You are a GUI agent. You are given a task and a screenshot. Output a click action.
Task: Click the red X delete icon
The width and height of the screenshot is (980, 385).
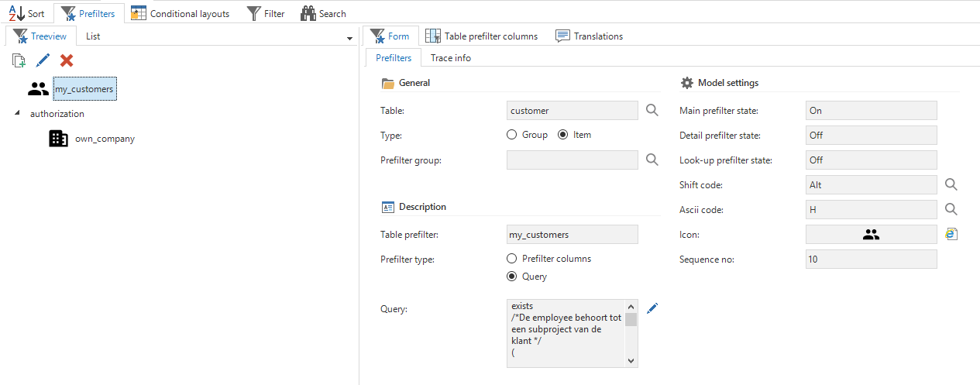point(67,60)
